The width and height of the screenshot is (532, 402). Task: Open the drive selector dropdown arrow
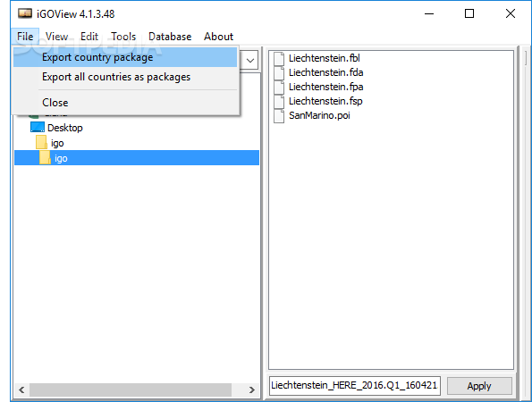[250, 61]
